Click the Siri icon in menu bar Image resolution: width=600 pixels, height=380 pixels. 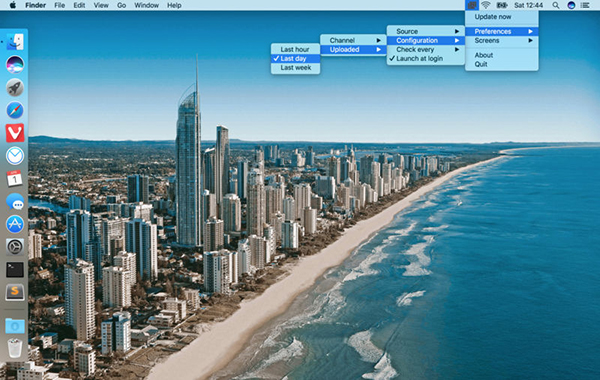click(571, 5)
